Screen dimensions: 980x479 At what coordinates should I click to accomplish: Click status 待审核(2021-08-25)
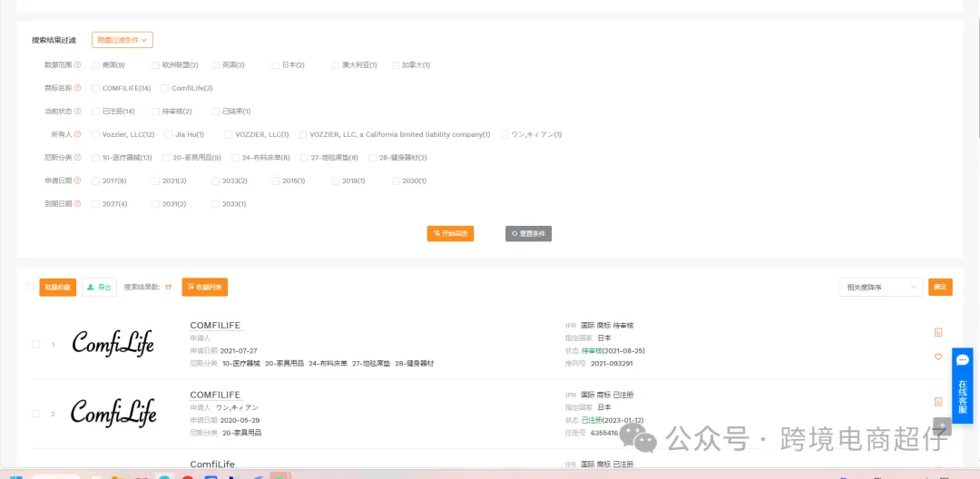[x=613, y=351]
